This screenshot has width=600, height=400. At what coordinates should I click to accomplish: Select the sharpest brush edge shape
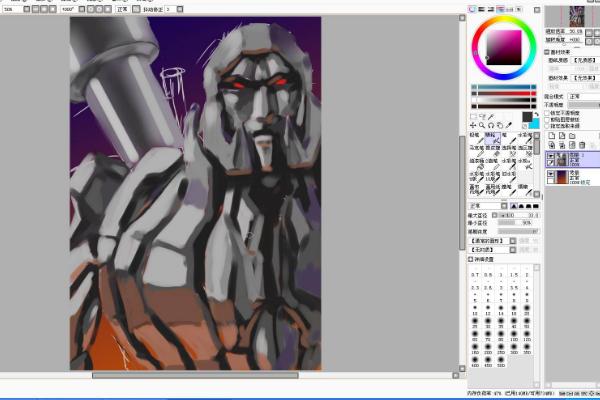pyautogui.click(x=514, y=206)
